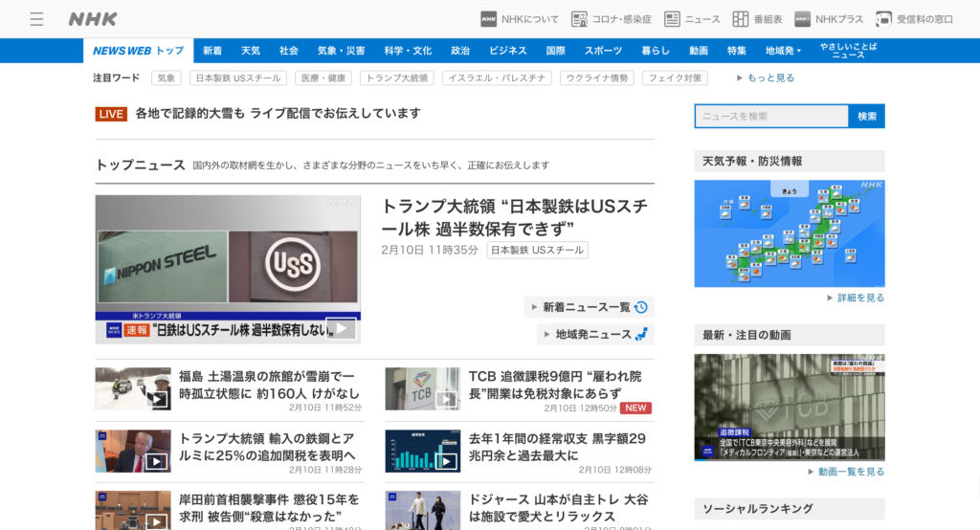
Task: Open the 暮らし menu item
Action: tap(656, 51)
